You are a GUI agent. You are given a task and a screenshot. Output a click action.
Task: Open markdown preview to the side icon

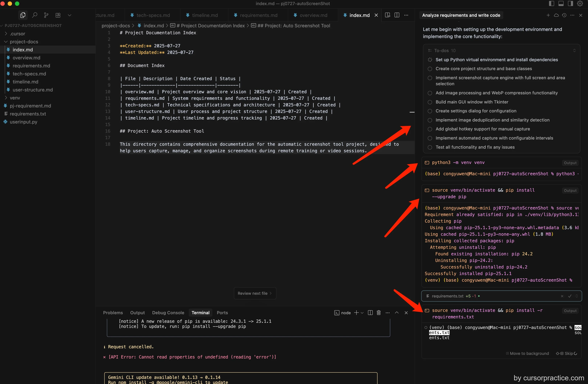tap(387, 15)
